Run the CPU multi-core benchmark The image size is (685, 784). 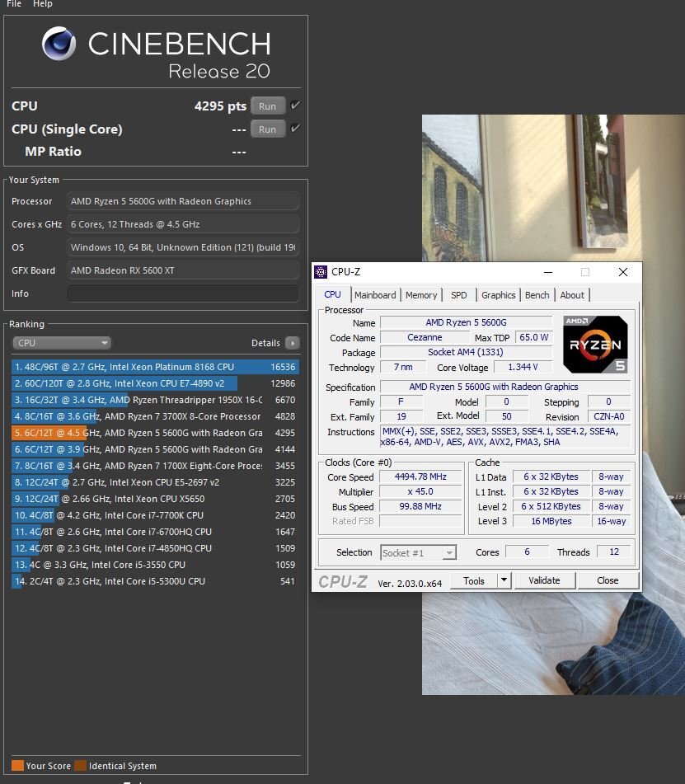(x=268, y=106)
